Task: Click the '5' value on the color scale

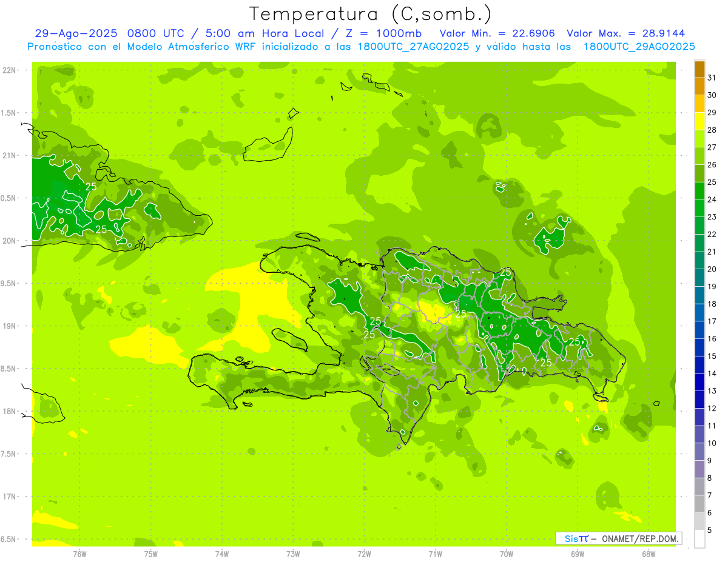Action: pos(710,530)
